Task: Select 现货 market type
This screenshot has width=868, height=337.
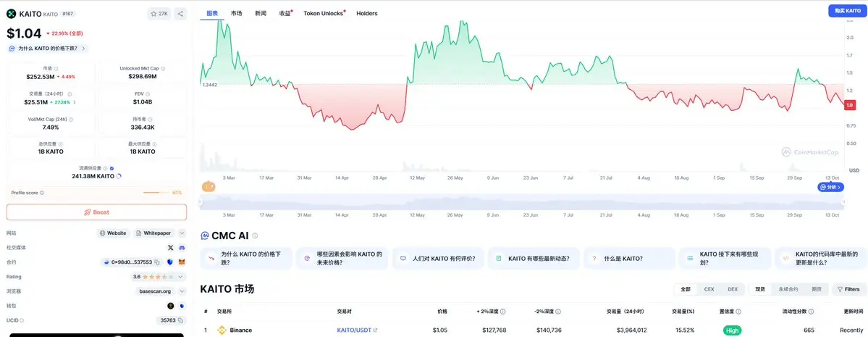Action: [x=760, y=289]
